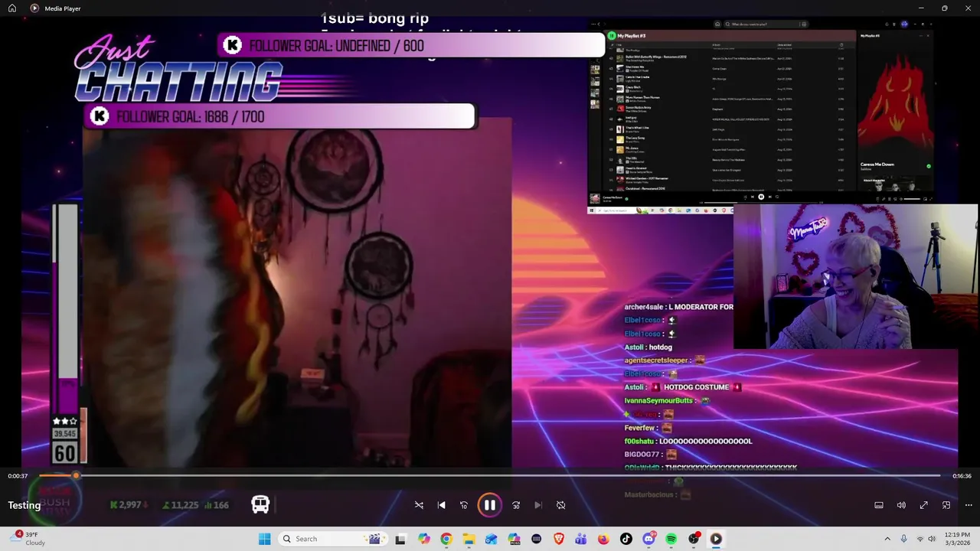980x551 pixels.
Task: Open Microsoft Teams from taskbar
Action: 581,539
